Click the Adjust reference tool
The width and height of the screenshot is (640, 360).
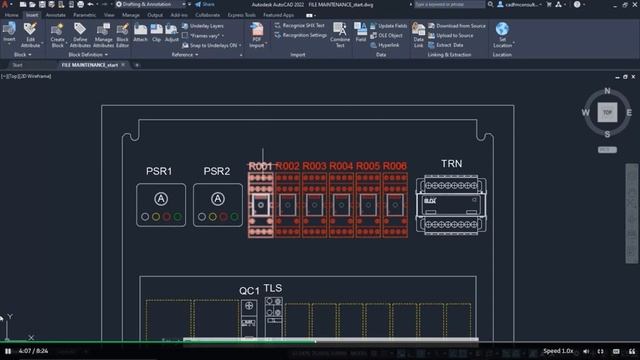click(171, 33)
